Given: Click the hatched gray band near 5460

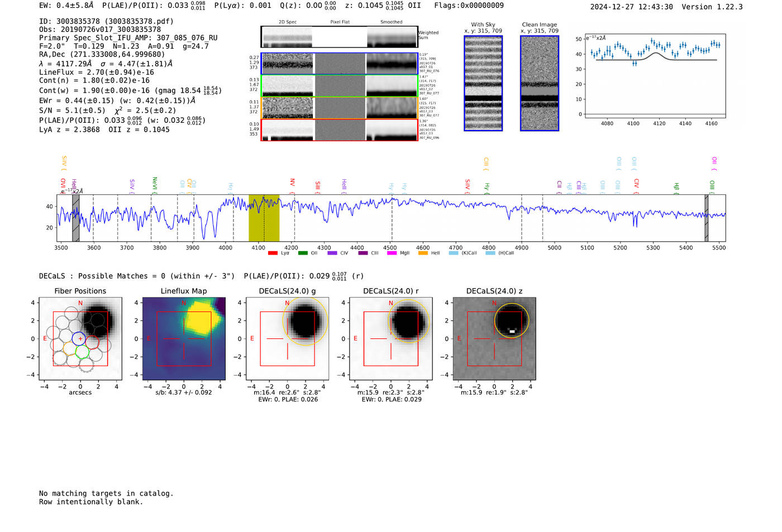Looking at the screenshot, I should (x=706, y=218).
